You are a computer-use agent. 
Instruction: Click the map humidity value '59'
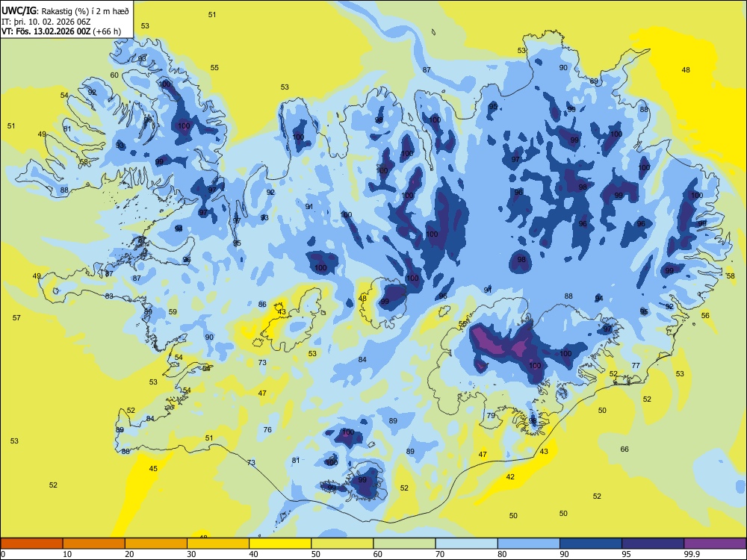click(173, 312)
